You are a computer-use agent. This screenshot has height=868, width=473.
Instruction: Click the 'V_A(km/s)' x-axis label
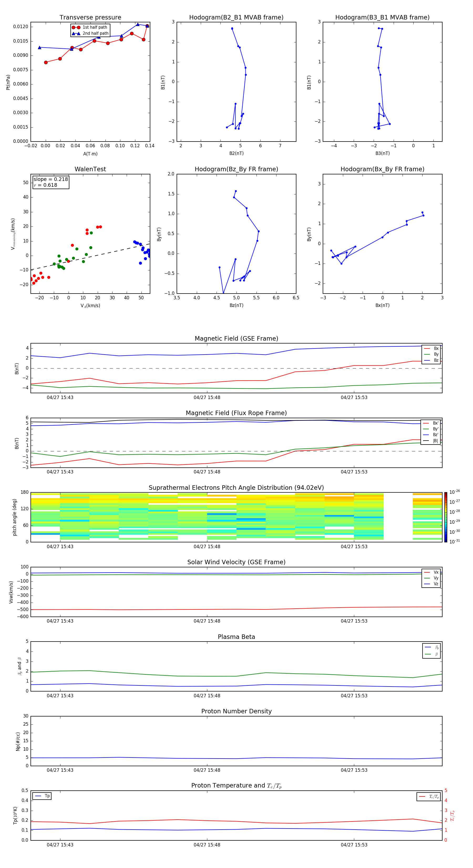point(90,306)
